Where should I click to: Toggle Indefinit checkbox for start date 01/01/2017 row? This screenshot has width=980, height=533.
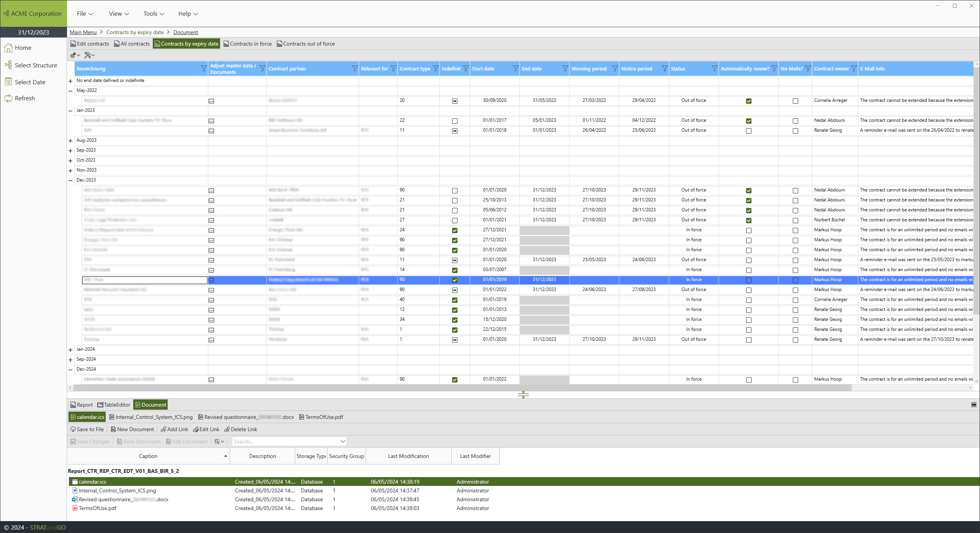click(455, 121)
